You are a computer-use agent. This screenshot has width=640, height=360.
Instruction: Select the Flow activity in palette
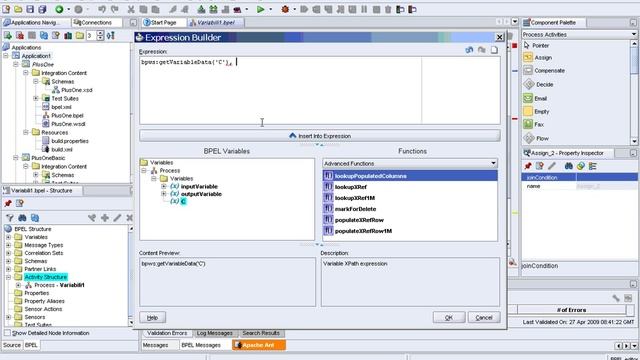(536, 138)
